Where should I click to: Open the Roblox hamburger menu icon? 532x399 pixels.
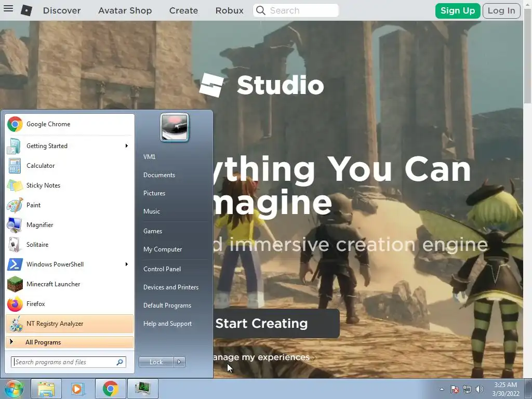pyautogui.click(x=8, y=8)
